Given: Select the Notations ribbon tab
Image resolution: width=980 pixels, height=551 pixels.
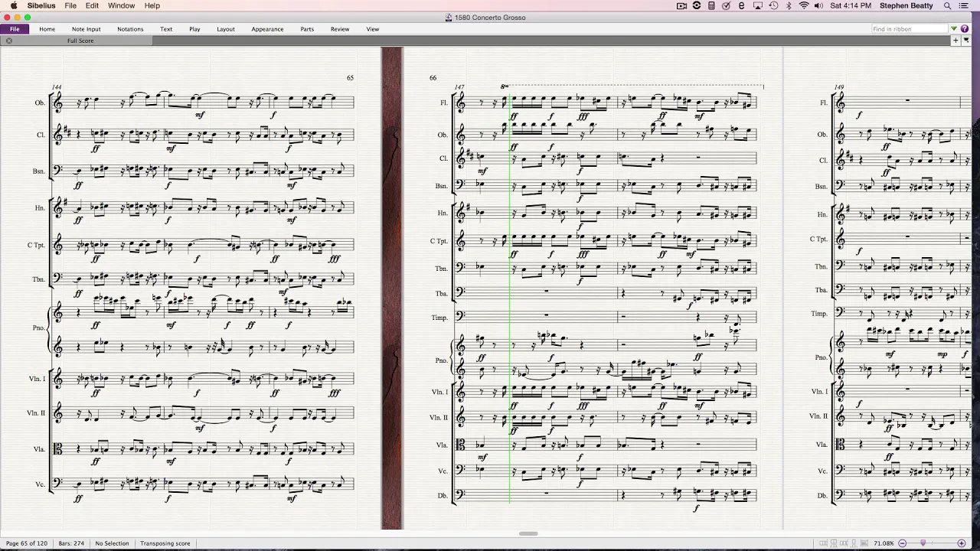Looking at the screenshot, I should click(x=130, y=29).
